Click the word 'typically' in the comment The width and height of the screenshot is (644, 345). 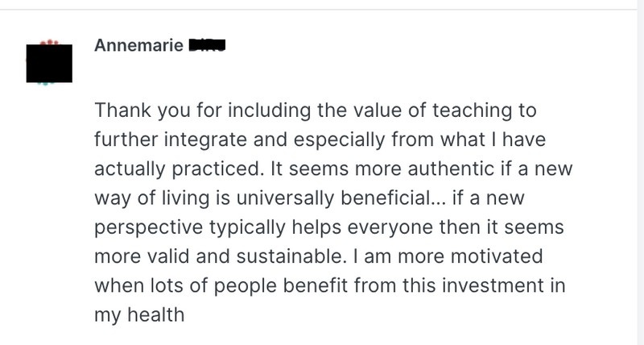247,227
